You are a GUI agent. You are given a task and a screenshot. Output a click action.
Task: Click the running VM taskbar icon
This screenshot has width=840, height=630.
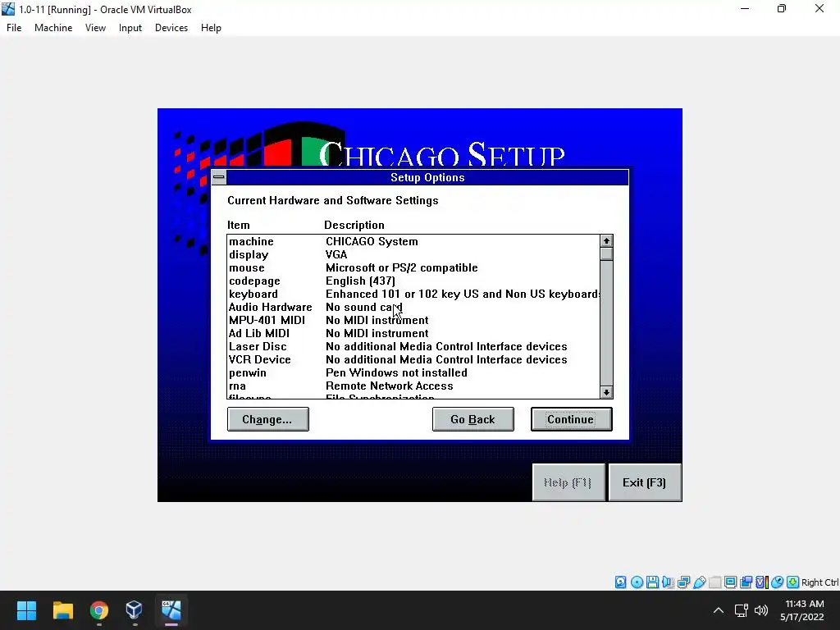click(x=171, y=609)
